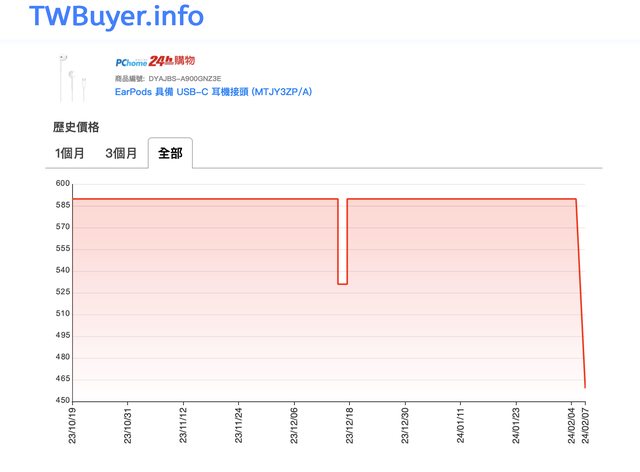Click the TWBuyer.info site logo
The width and height of the screenshot is (640, 472).
coord(116,16)
